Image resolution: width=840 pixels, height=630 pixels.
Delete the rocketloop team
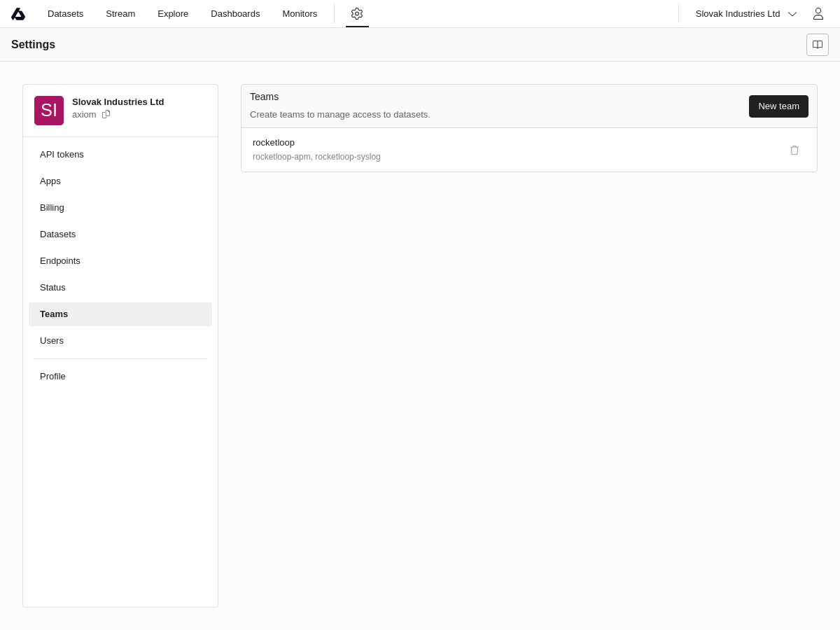(794, 150)
